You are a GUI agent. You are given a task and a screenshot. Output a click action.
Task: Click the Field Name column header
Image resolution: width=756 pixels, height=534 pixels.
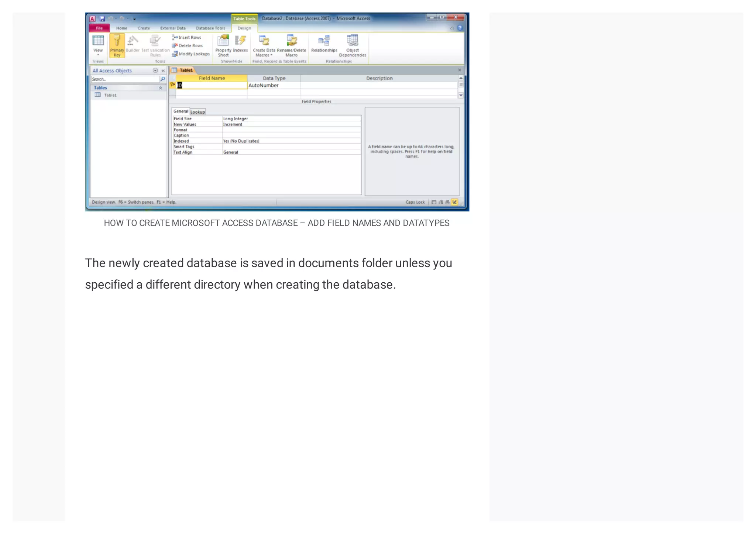pos(212,78)
